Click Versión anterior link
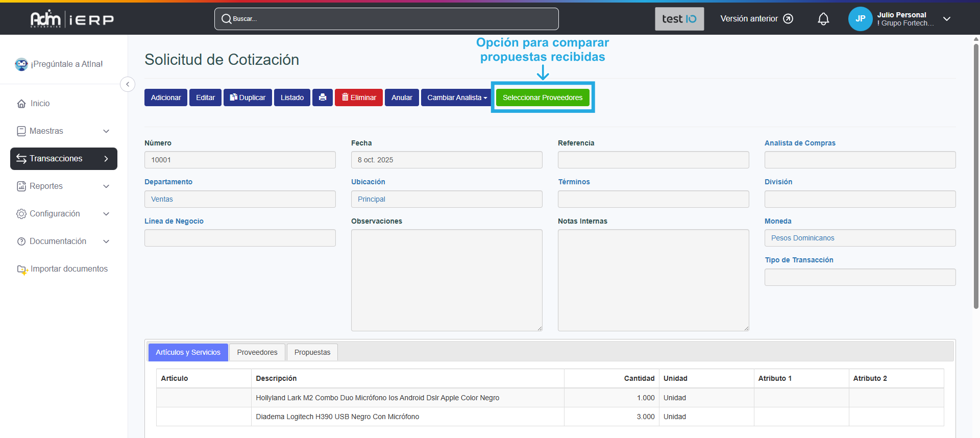 [756, 19]
